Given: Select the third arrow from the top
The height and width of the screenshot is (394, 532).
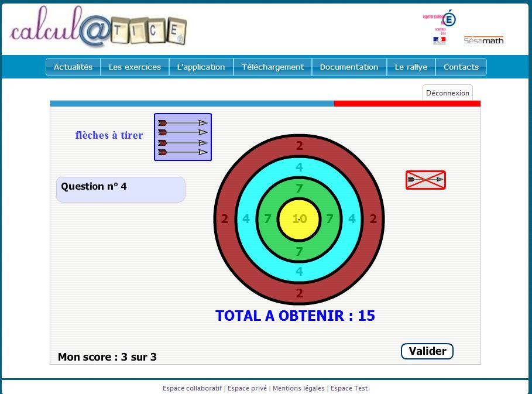Looking at the screenshot, I should point(183,143).
